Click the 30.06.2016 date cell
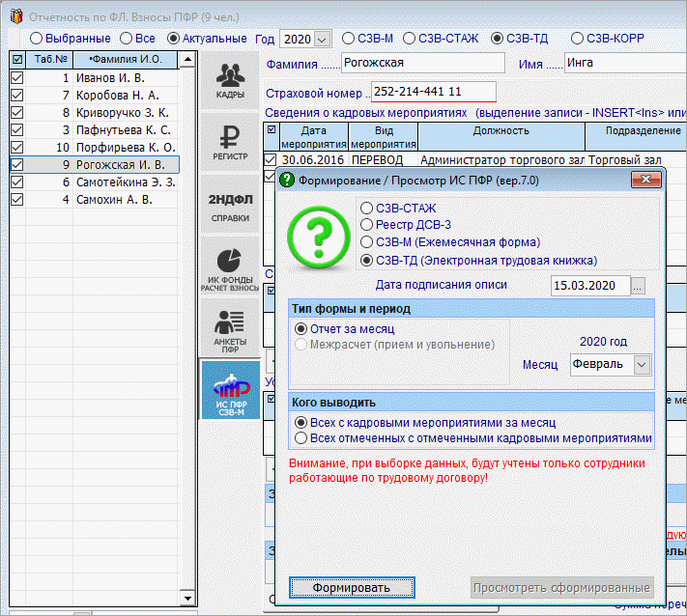The height and width of the screenshot is (616, 687). point(313,160)
